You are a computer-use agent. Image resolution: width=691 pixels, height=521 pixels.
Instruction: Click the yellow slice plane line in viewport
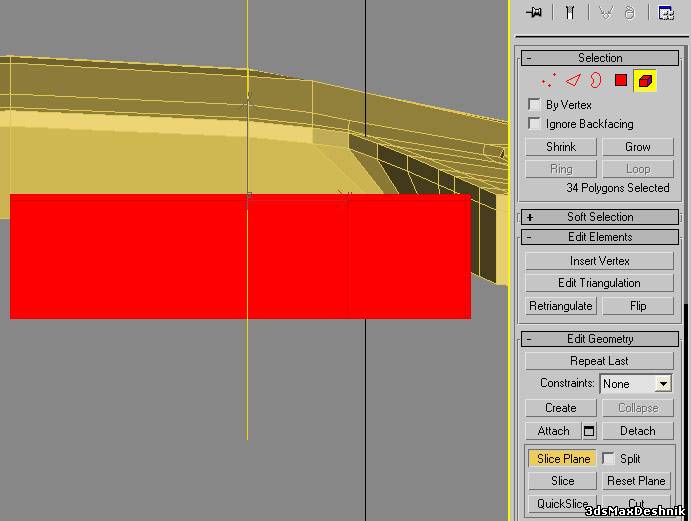click(x=247, y=379)
